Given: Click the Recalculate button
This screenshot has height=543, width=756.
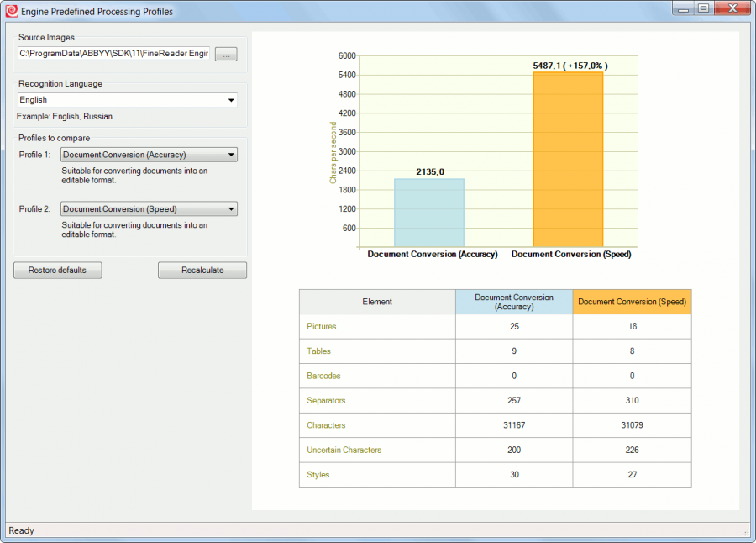Looking at the screenshot, I should [202, 271].
